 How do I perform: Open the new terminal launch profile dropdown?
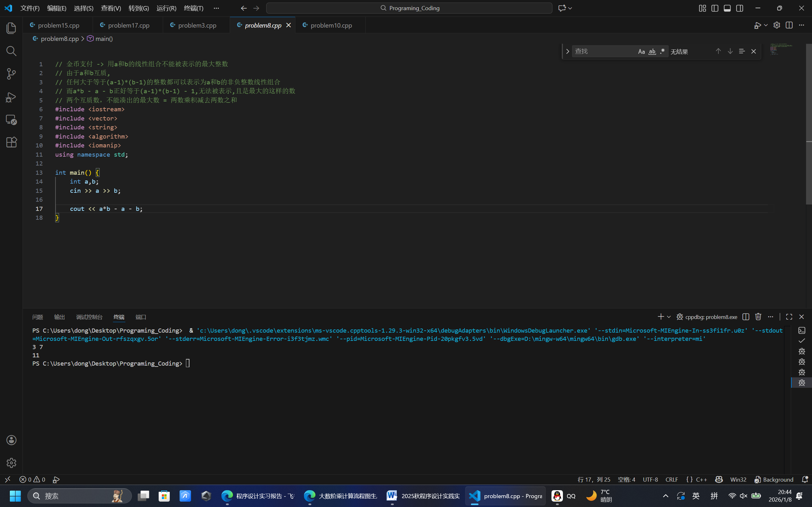click(x=669, y=317)
